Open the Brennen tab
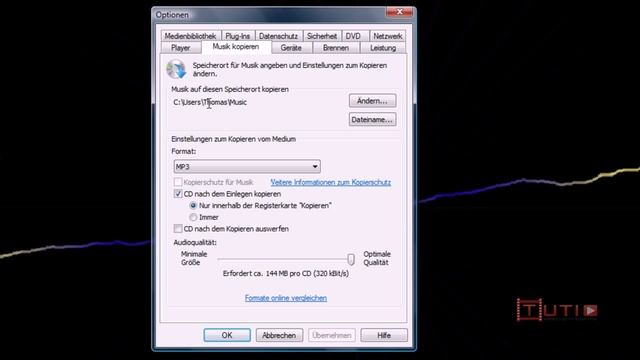The height and width of the screenshot is (360, 640). click(x=336, y=48)
